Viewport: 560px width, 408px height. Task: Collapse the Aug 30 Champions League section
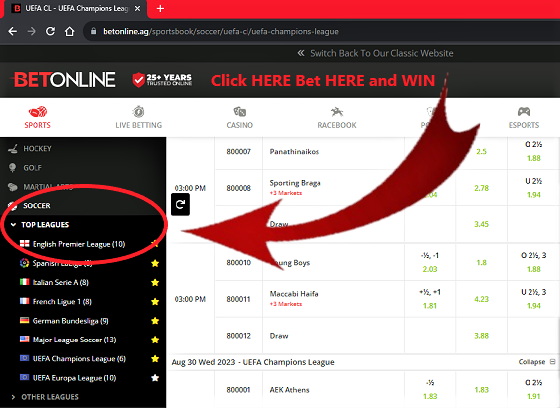pos(537,362)
